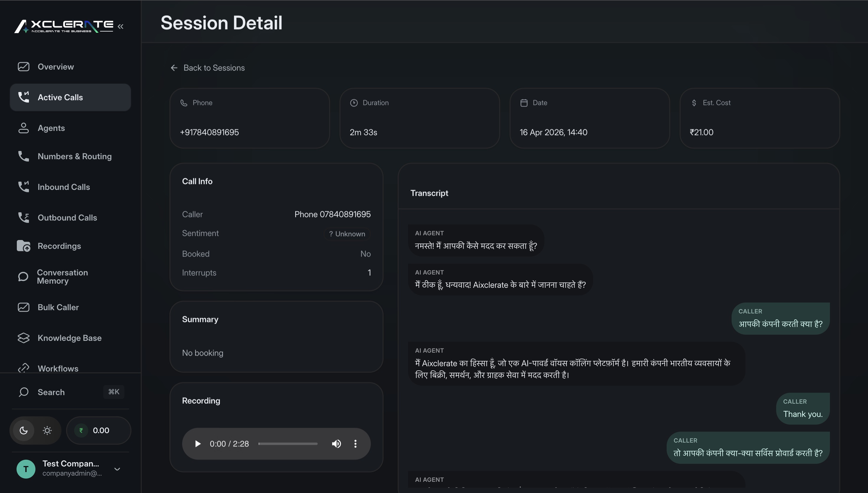Screen dimensions: 868x493
Task: Enable dark mode with moon toggle
Action: (24, 430)
